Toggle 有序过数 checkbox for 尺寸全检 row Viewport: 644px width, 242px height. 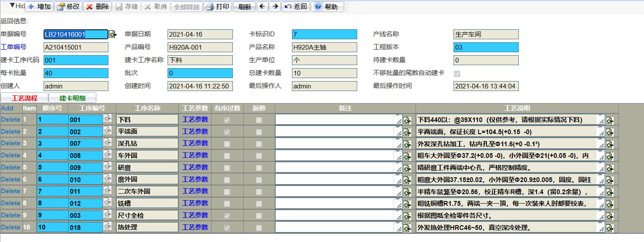227,216
